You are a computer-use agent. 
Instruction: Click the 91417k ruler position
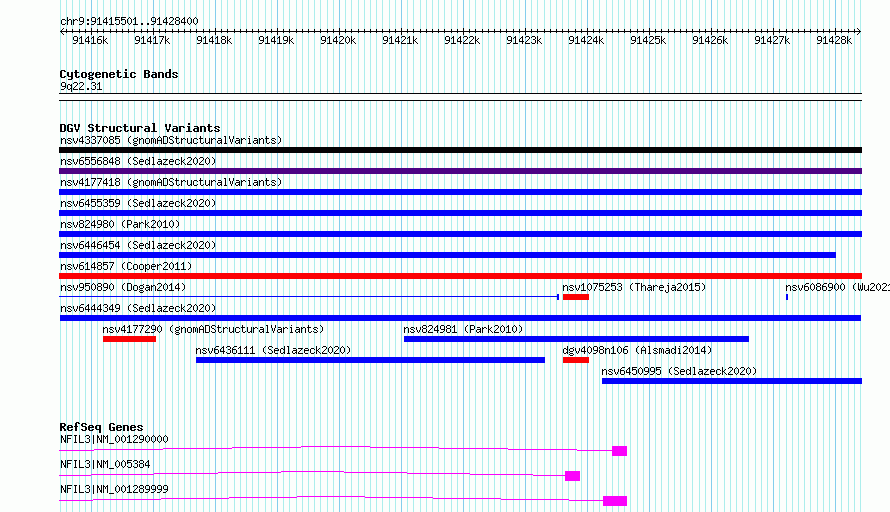(x=152, y=40)
